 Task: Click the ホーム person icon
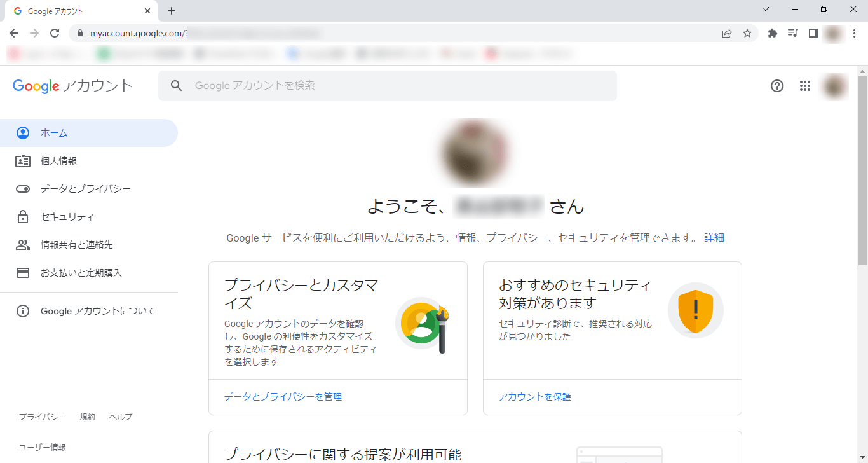23,133
